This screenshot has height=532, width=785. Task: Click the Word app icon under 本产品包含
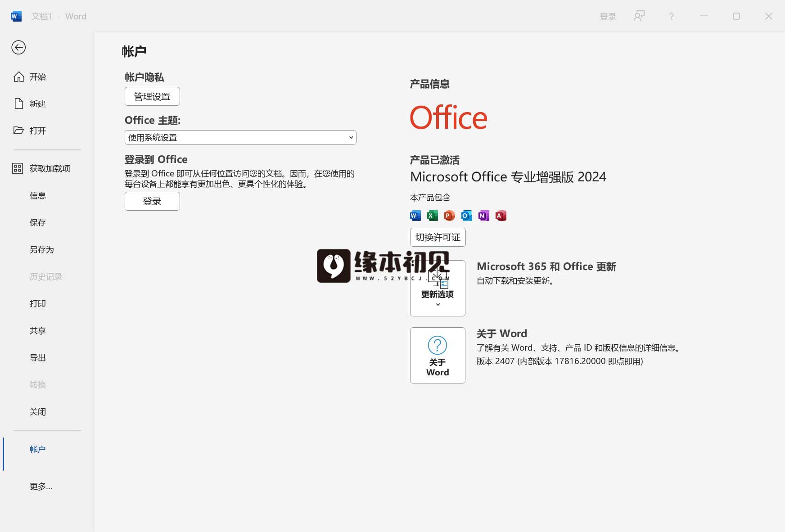pyautogui.click(x=415, y=216)
